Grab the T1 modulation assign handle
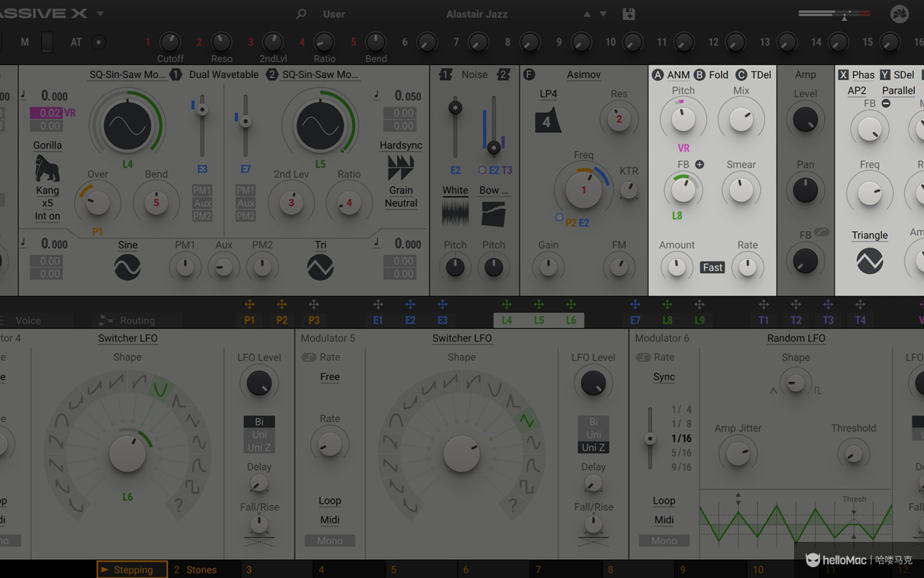 coord(764,305)
